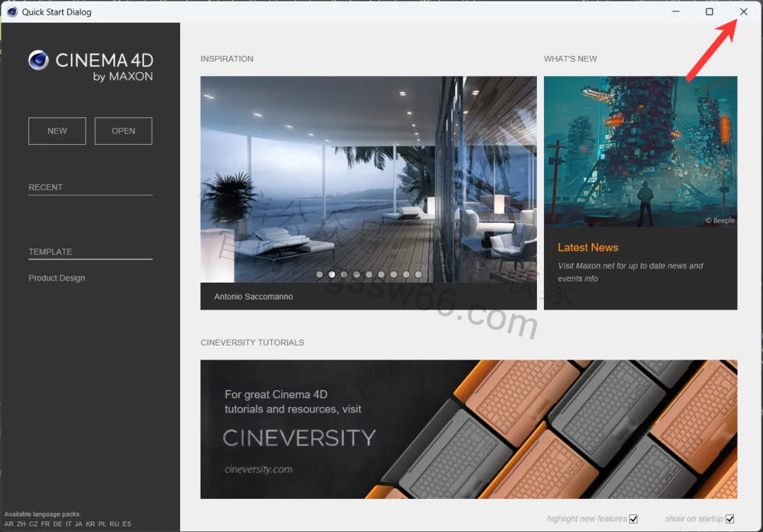Click the TEMPLATE section heading
The height and width of the screenshot is (532, 763).
(x=50, y=252)
